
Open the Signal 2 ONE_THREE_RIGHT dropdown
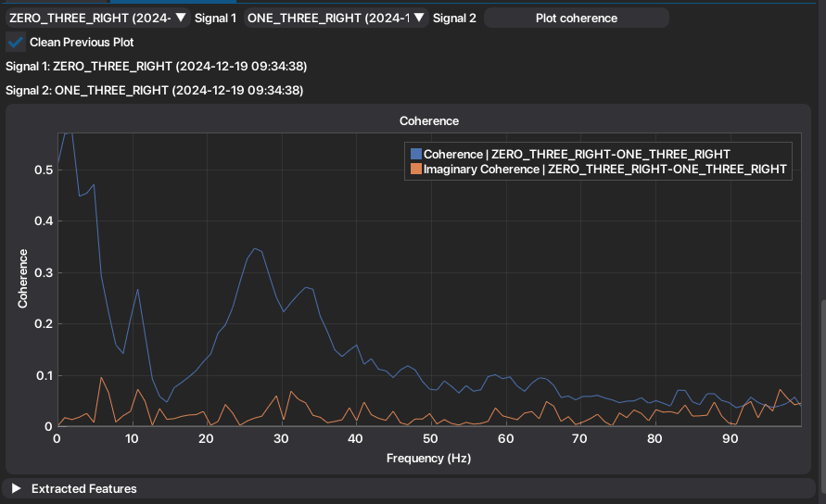(337, 18)
